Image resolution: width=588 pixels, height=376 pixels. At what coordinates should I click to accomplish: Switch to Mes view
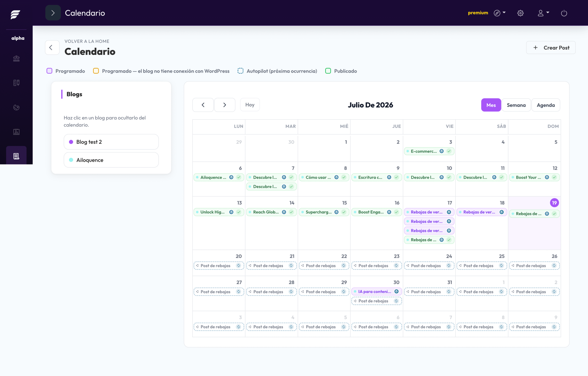pos(491,105)
